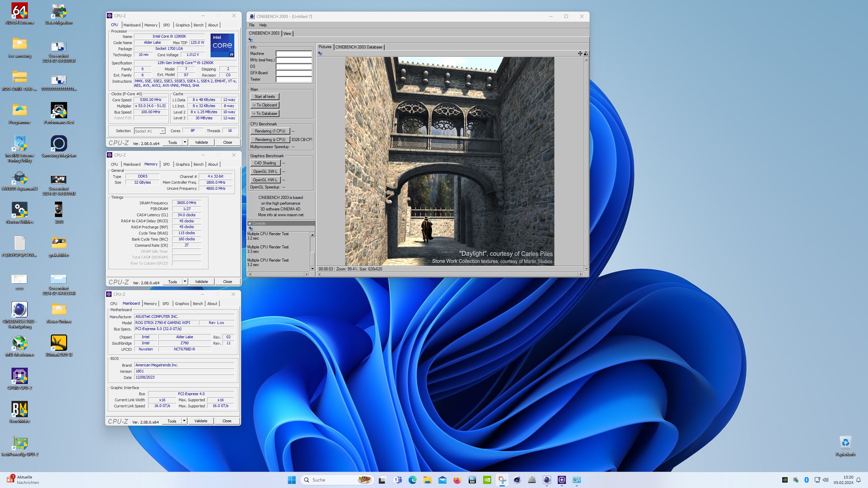Switch to CINEBENCH 2003 Database tab
This screenshot has width=868, height=488.
point(359,47)
